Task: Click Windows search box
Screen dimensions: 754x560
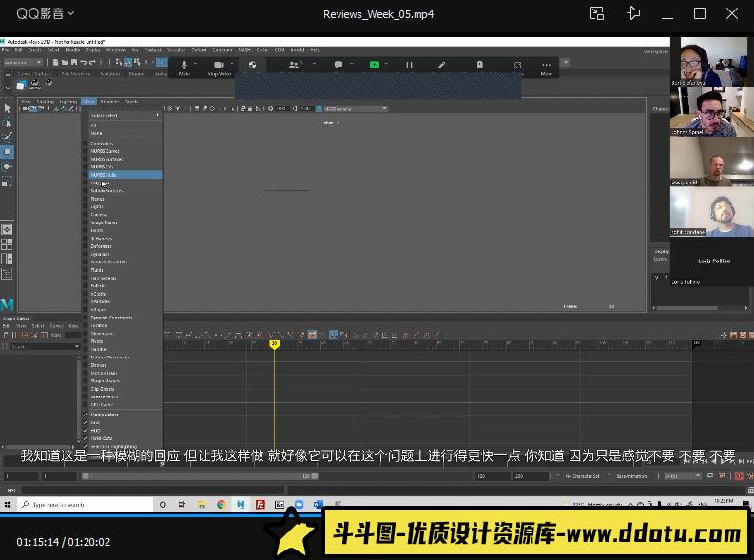Action: [86, 504]
